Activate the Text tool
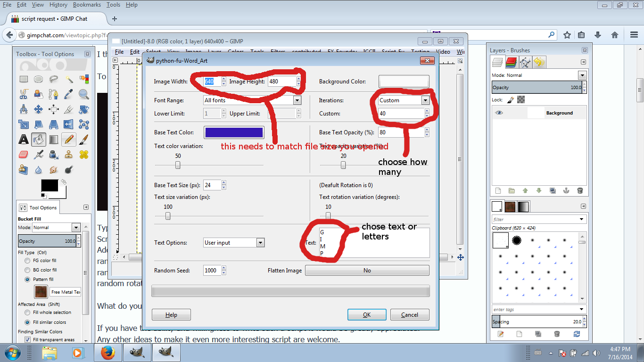The image size is (644, 362). [24, 139]
